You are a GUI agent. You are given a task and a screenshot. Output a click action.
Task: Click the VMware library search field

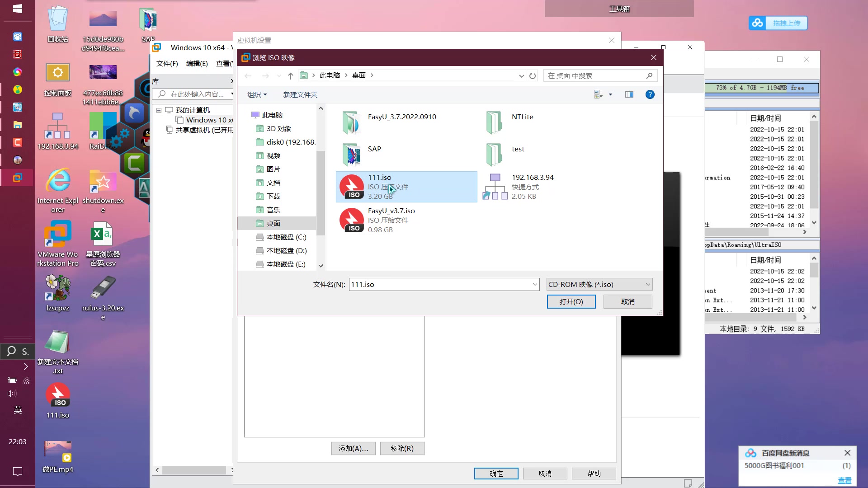[193, 94]
